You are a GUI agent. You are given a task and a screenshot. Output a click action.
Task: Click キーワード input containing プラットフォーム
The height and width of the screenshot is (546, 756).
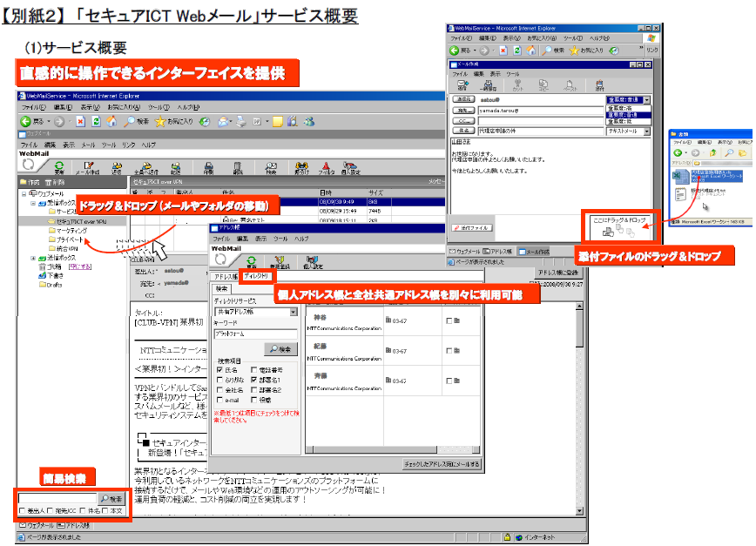[255, 334]
